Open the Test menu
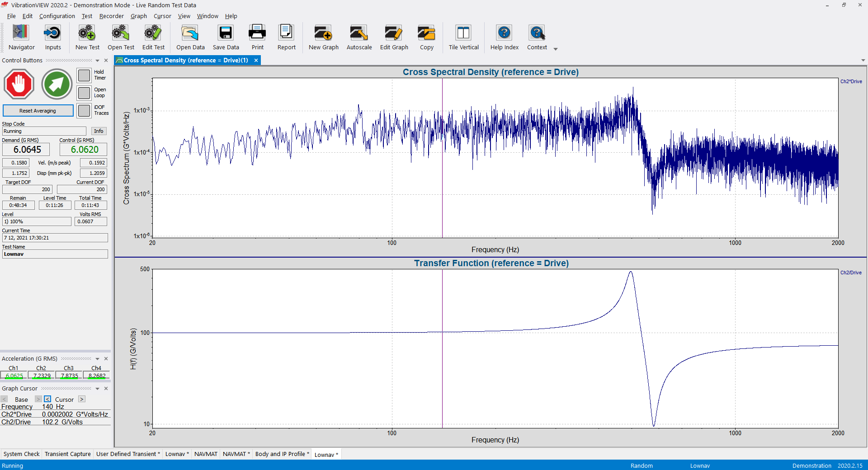Viewport: 868px width, 470px height. (x=87, y=16)
